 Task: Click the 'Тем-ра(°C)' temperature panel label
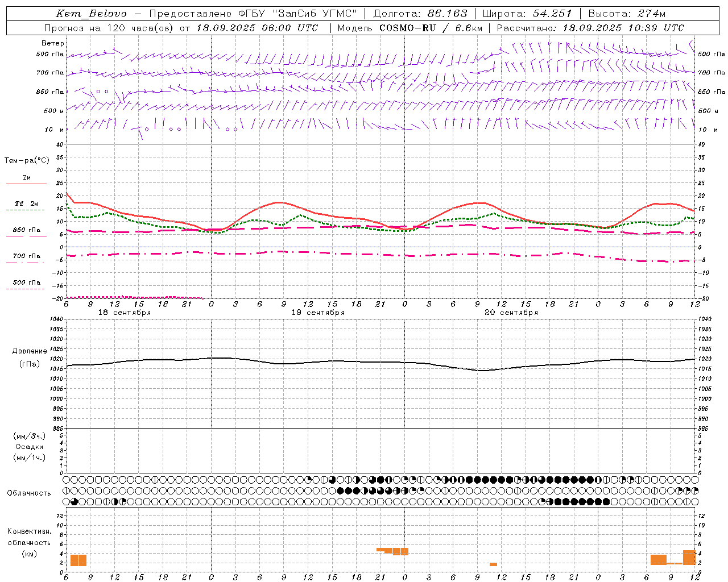(x=27, y=161)
